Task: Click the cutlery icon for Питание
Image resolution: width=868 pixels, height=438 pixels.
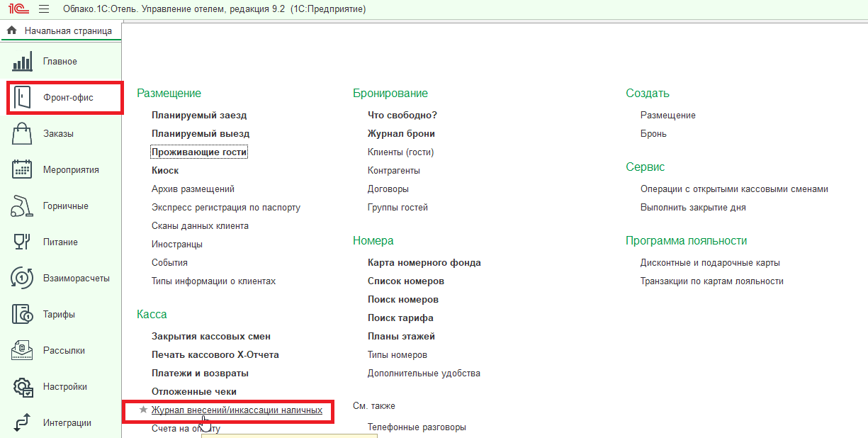Action: point(23,242)
